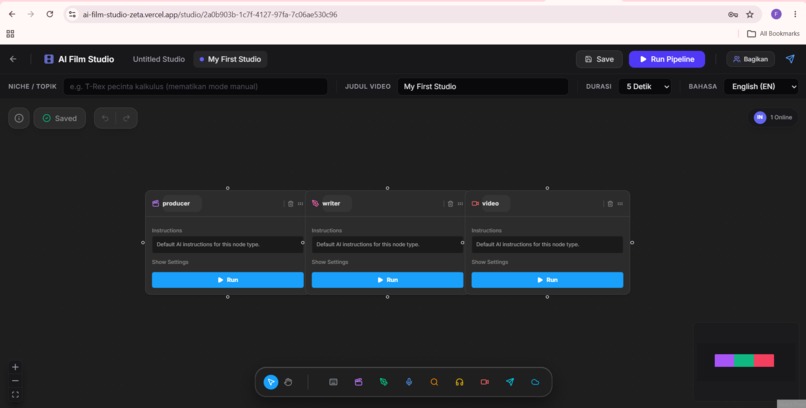Run the video node
Viewport: 806px width, 408px height.
tap(547, 280)
